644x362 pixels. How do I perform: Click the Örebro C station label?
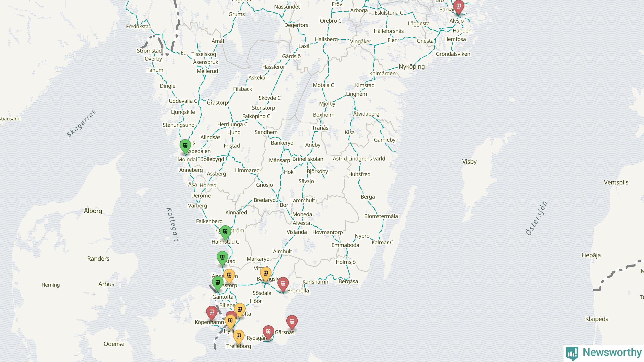(x=331, y=21)
